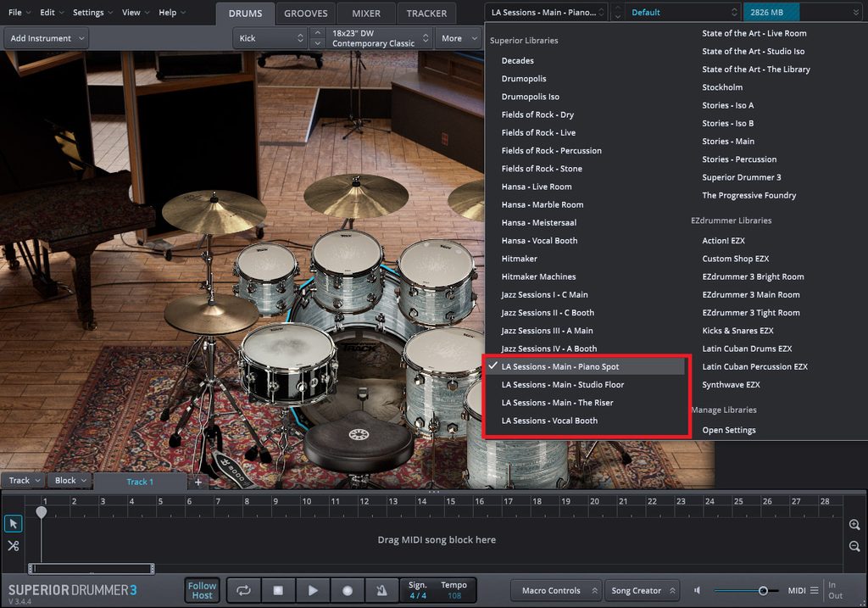This screenshot has width=868, height=608.
Task: Open the More dropdown
Action: point(459,38)
